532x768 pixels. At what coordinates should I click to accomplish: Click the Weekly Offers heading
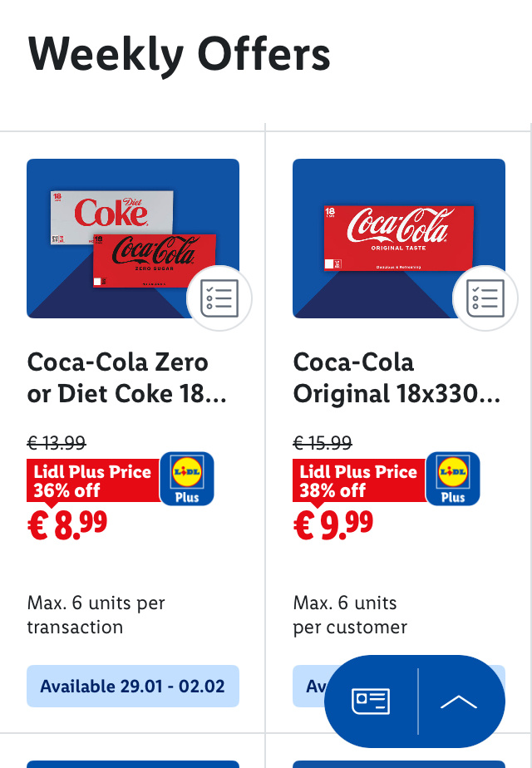point(180,56)
